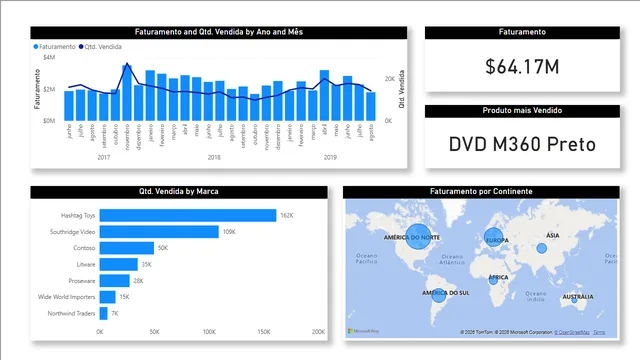The width and height of the screenshot is (640, 360).
Task: Click the 2017 year axis label
Action: click(x=104, y=158)
